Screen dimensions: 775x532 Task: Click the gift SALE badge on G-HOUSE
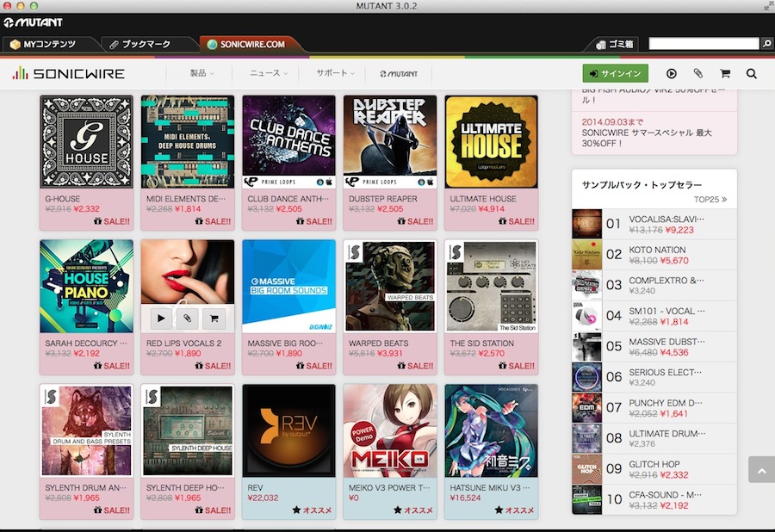(x=112, y=221)
